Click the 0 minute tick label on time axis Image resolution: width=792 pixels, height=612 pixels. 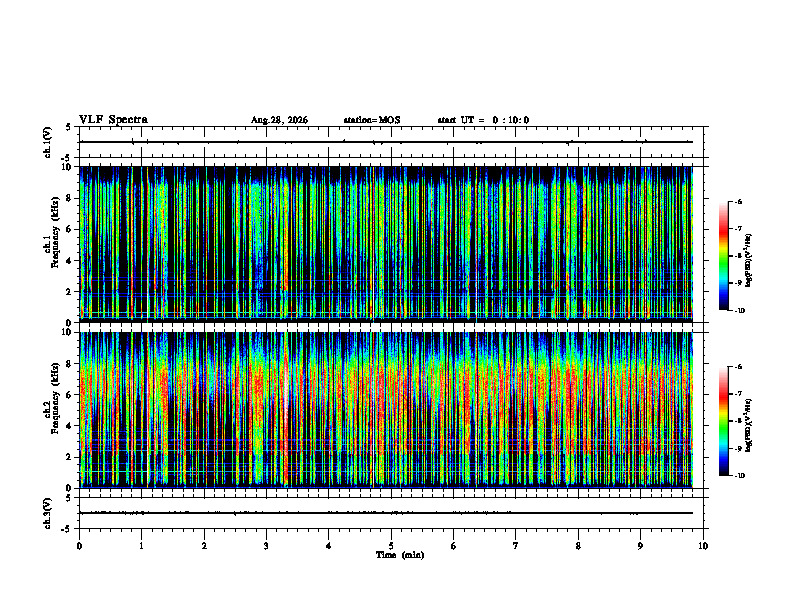pyautogui.click(x=79, y=546)
